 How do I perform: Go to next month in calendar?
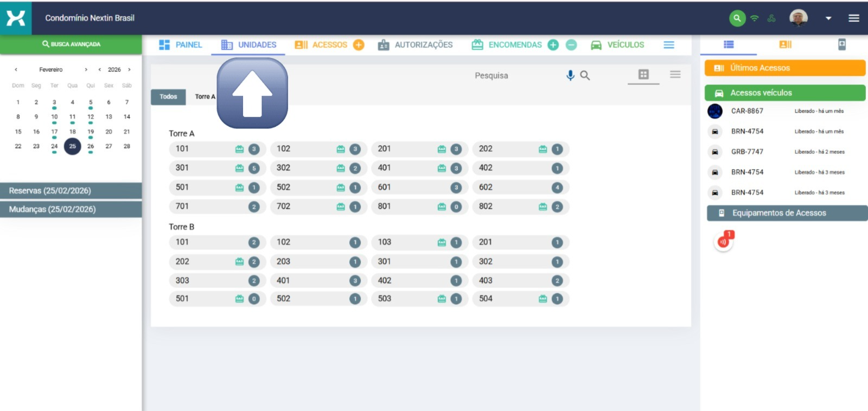tap(86, 69)
